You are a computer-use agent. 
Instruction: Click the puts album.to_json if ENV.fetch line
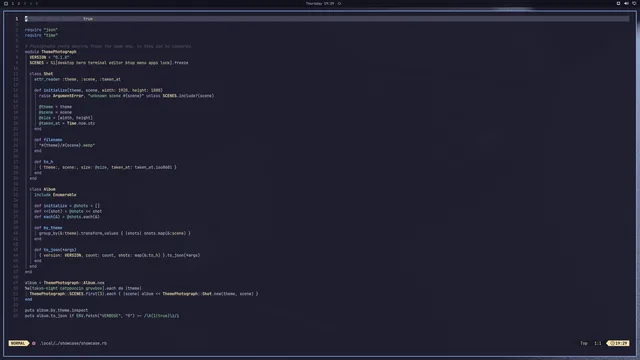[102, 316]
